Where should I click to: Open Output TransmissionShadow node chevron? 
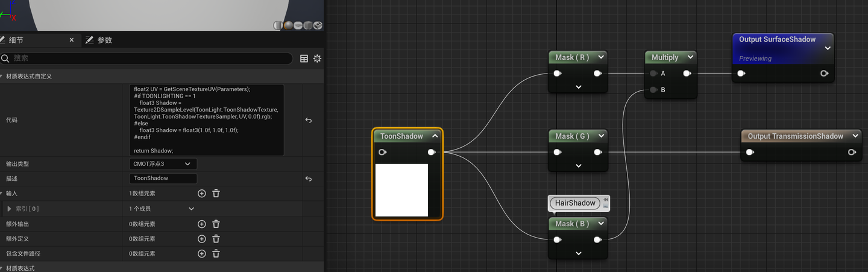(x=855, y=136)
